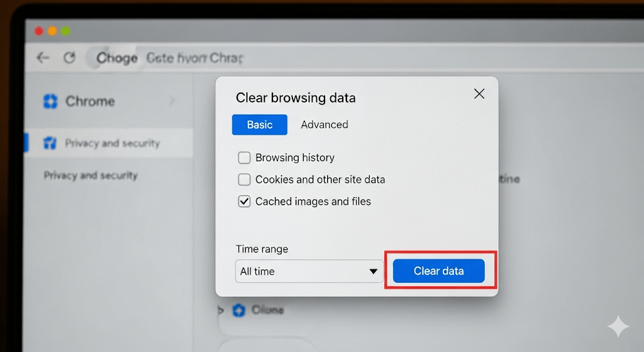644x352 pixels.
Task: Expand the Chrome sidebar chevron
Action: pos(172,101)
